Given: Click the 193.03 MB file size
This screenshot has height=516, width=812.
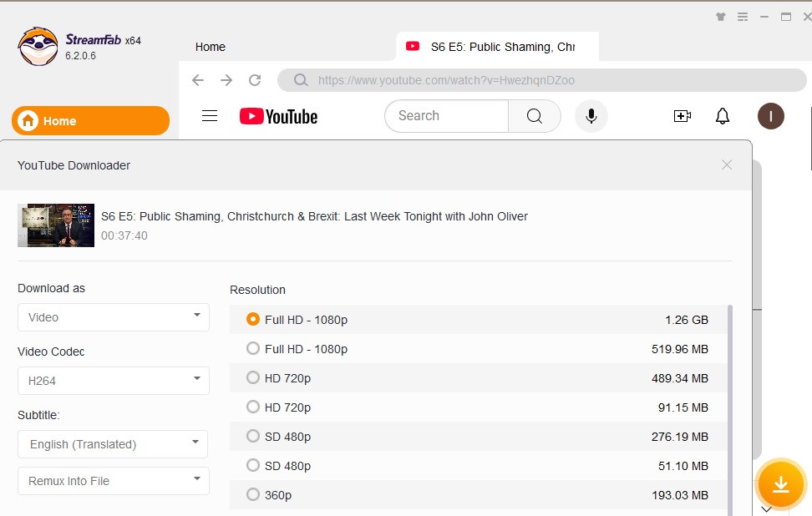Looking at the screenshot, I should click(679, 495).
